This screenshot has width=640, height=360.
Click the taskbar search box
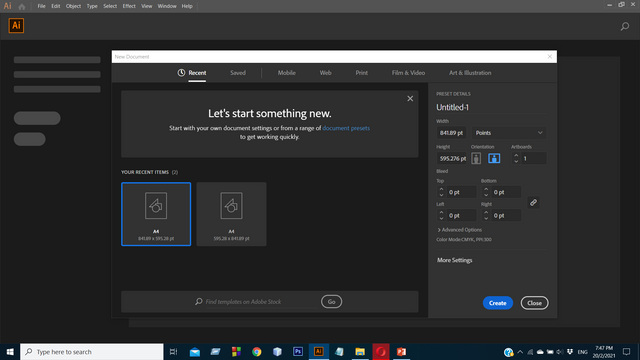pos(92,351)
